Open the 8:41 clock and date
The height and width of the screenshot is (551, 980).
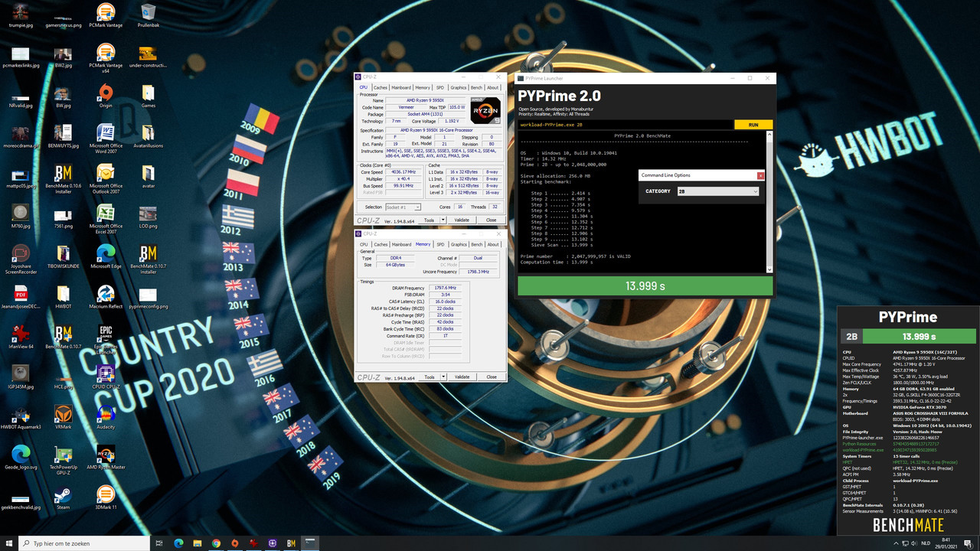click(x=946, y=543)
